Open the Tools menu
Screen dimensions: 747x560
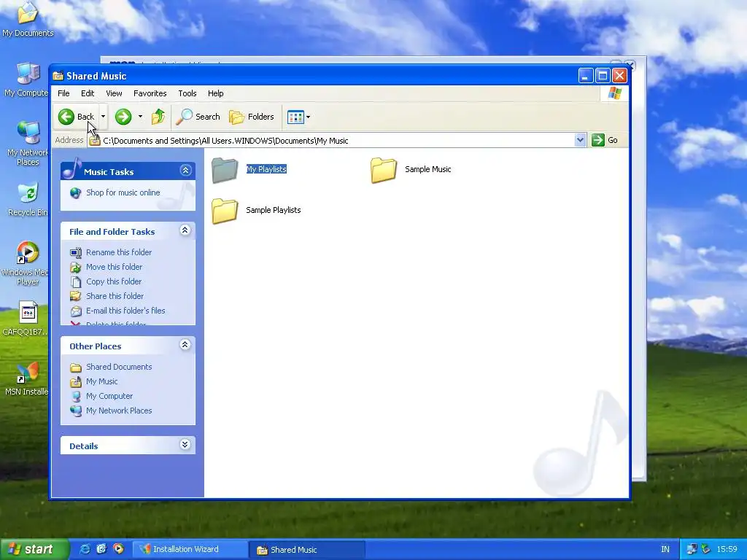[x=187, y=93]
